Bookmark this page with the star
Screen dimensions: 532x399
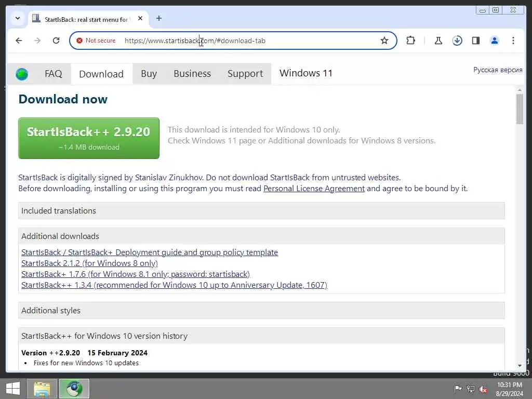(x=384, y=41)
